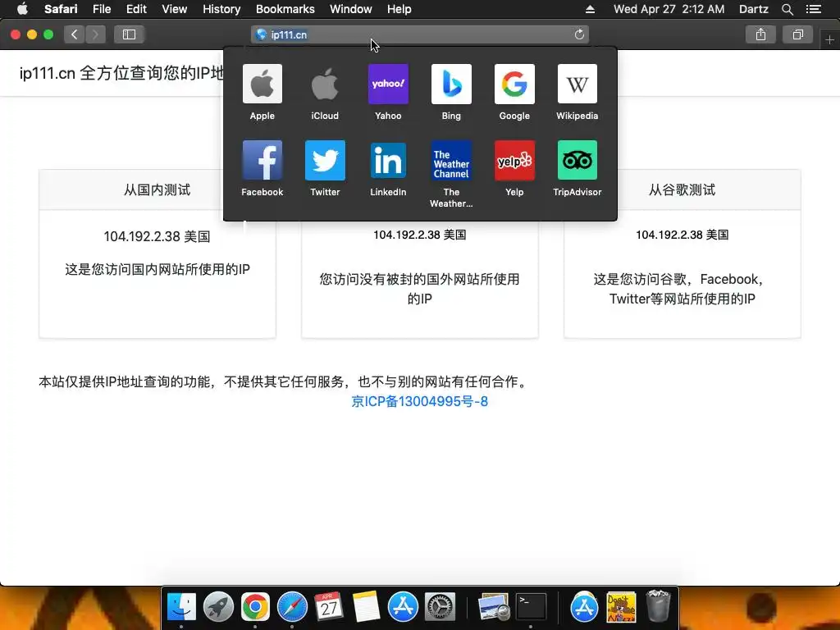Click the Dartz user name in menu bar
The height and width of the screenshot is (630, 840).
pos(753,9)
